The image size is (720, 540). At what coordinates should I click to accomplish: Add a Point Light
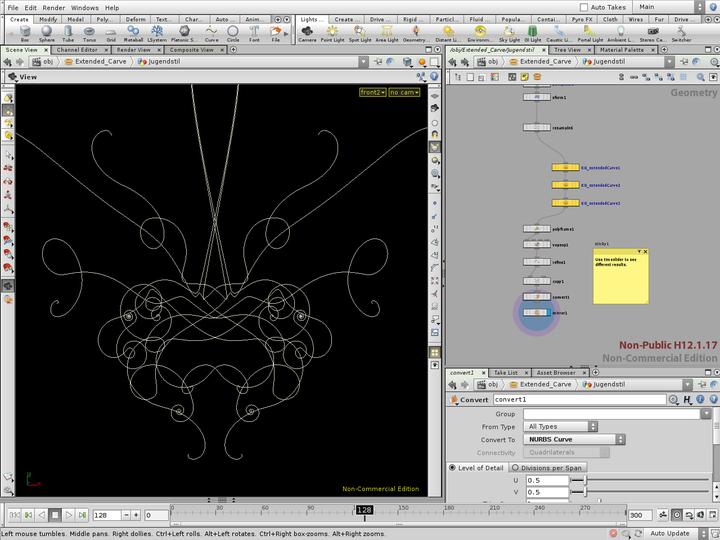point(332,33)
